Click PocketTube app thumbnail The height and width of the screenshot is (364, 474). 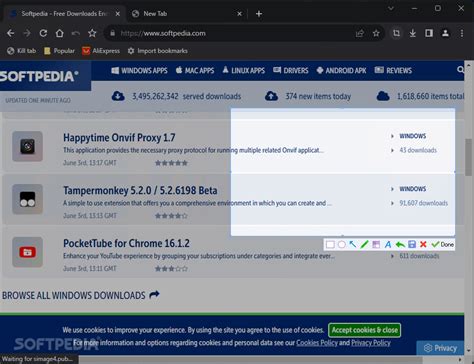click(27, 252)
